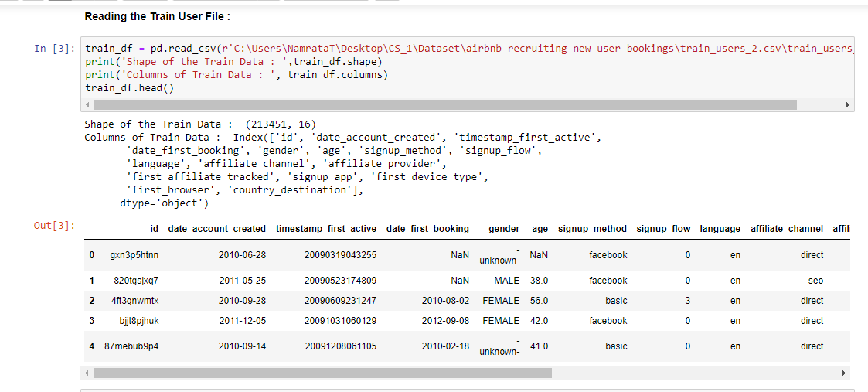Click the first booking cell 2010-02-18
This screenshot has width=868, height=392.
click(x=446, y=346)
